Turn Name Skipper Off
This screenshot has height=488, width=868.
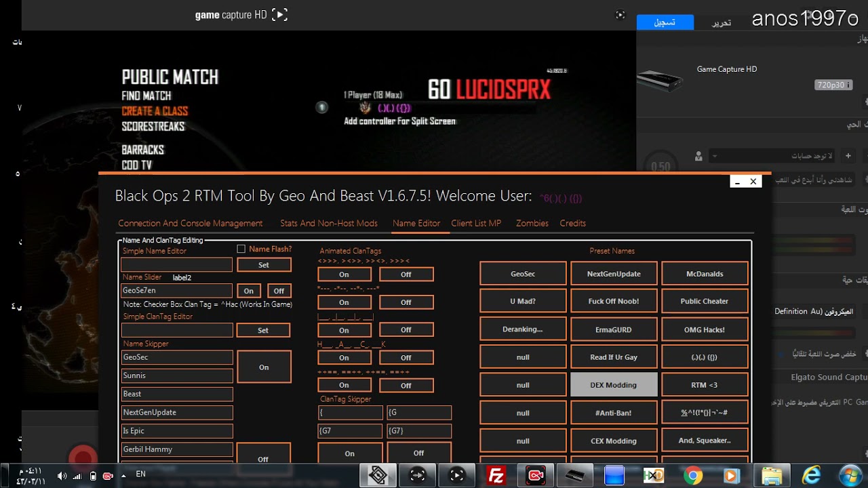263,457
